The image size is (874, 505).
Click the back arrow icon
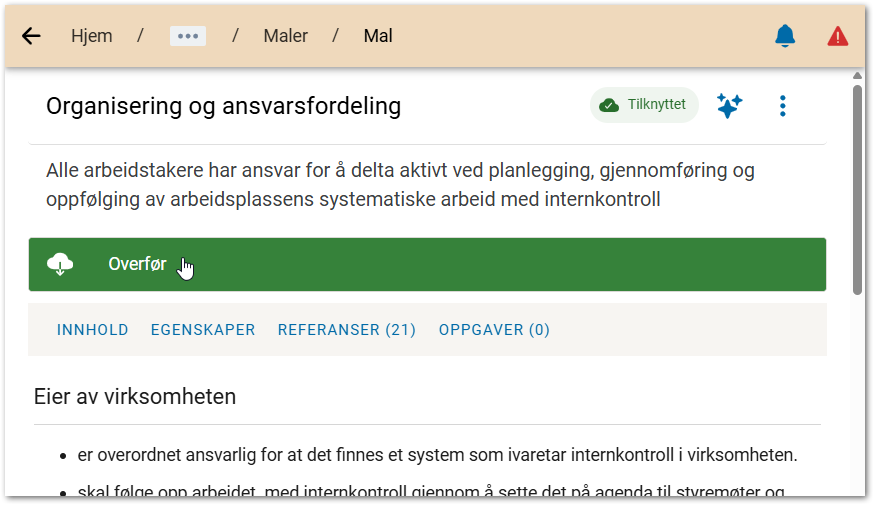click(x=31, y=36)
